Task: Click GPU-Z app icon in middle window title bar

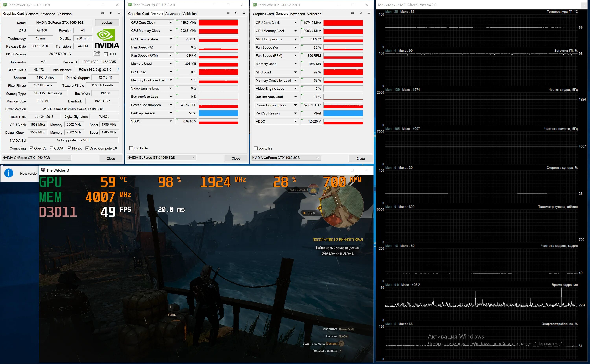Action: [130, 5]
